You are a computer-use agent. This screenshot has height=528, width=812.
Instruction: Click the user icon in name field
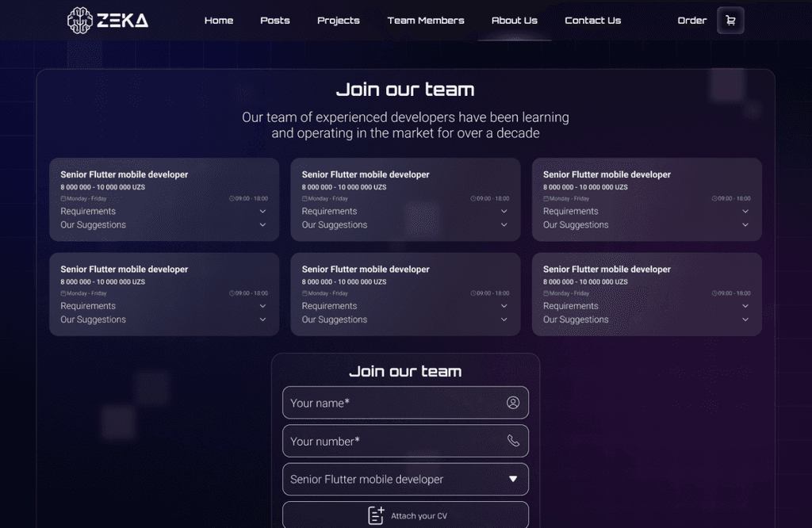pyautogui.click(x=513, y=403)
